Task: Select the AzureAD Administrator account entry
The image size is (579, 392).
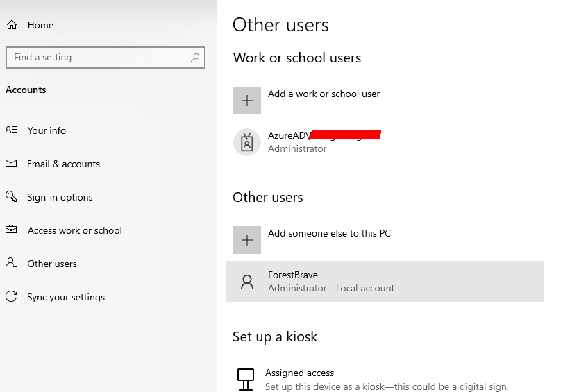Action: (x=306, y=142)
